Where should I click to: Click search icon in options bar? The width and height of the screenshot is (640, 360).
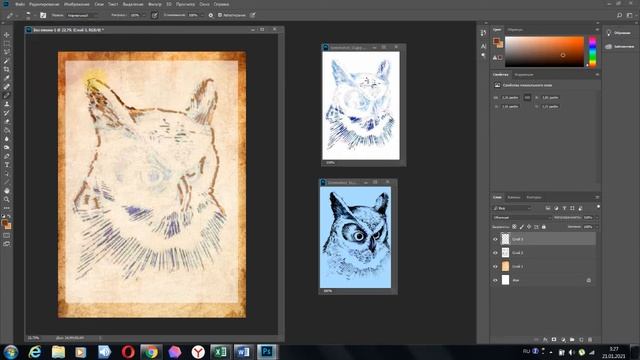pyautogui.click(x=619, y=15)
